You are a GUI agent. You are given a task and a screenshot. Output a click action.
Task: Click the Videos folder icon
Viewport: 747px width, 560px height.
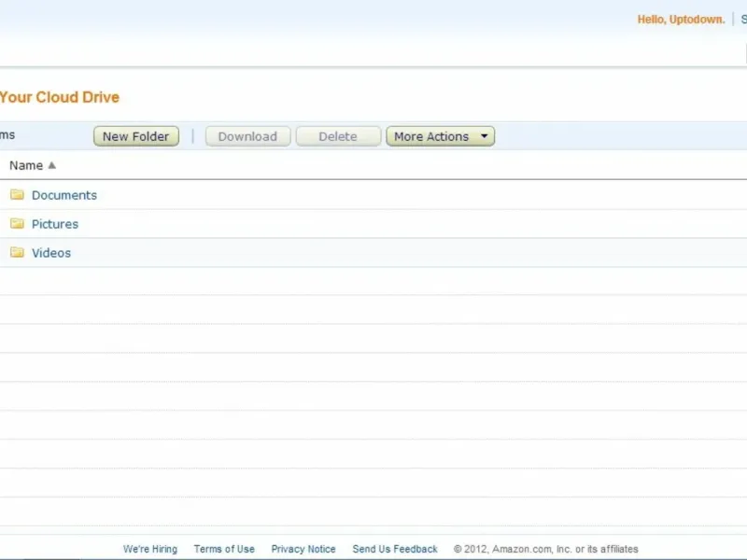click(17, 252)
